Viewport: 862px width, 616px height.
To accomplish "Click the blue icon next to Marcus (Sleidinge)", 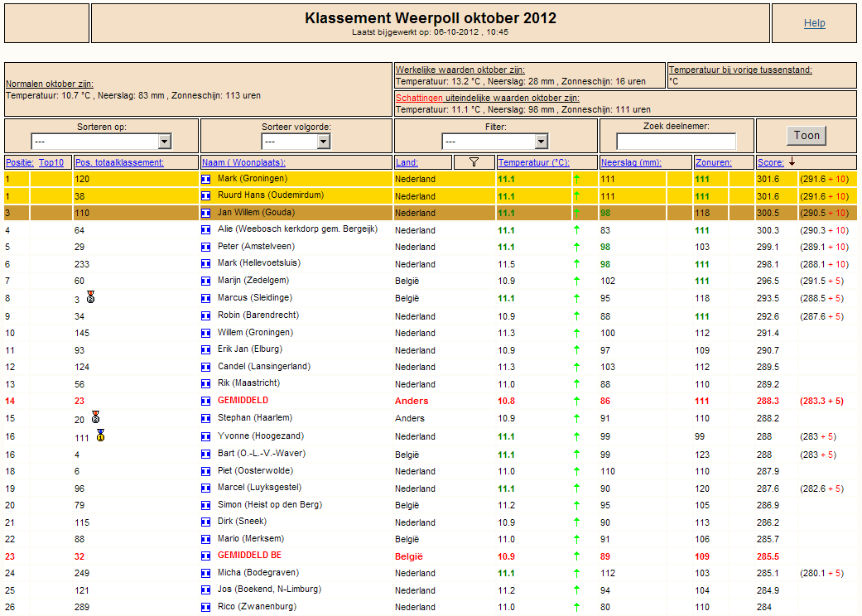I will (205, 298).
